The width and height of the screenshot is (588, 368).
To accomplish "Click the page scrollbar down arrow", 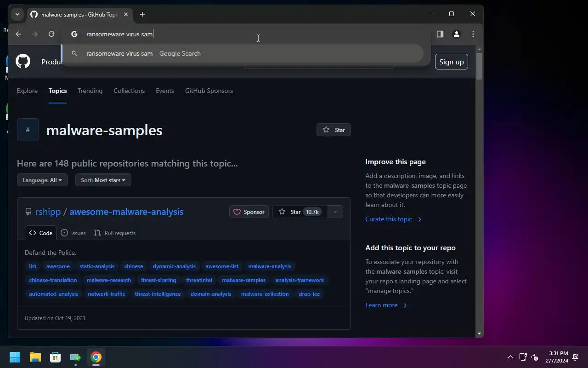I will pyautogui.click(x=479, y=333).
